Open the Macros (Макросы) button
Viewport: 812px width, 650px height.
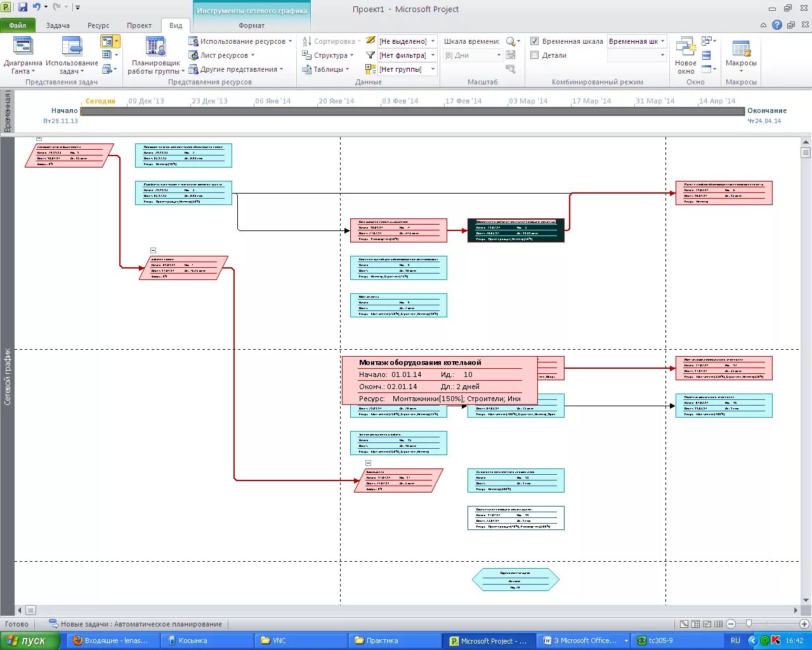(x=742, y=54)
